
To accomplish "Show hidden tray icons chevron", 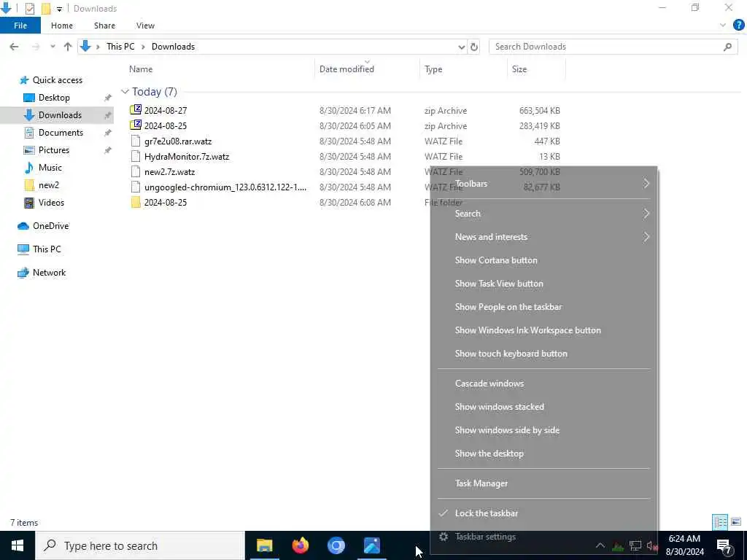I will click(600, 545).
